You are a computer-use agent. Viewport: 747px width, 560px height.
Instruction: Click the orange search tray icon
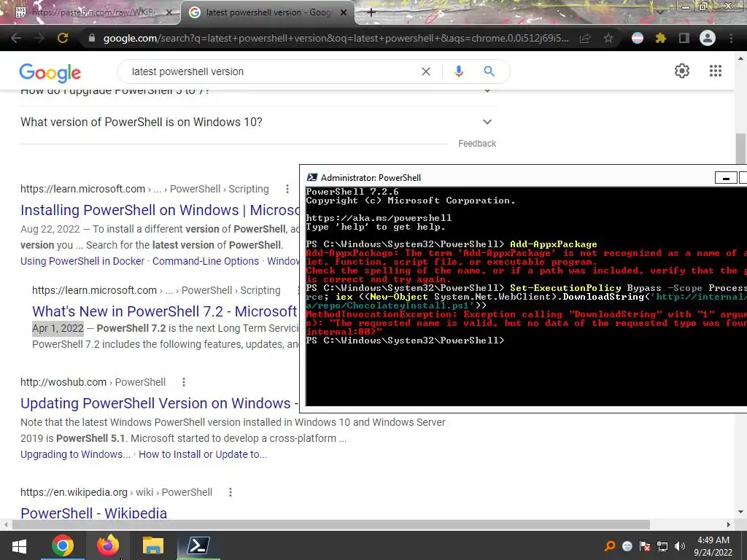pyautogui.click(x=609, y=546)
